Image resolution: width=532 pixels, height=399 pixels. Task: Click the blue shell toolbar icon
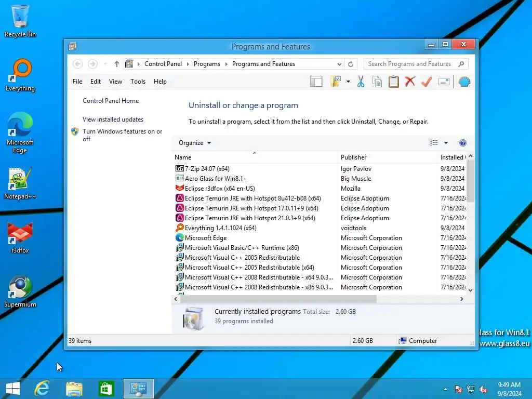464,82
